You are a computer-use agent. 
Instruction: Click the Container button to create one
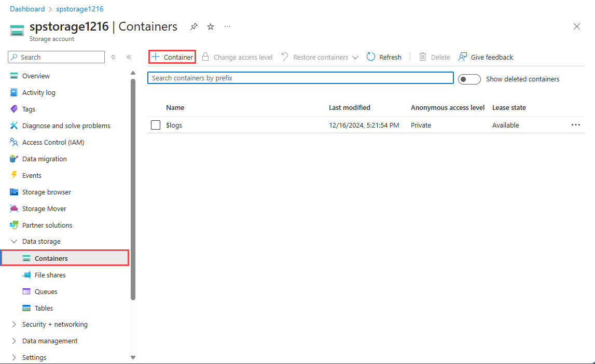[x=172, y=57]
